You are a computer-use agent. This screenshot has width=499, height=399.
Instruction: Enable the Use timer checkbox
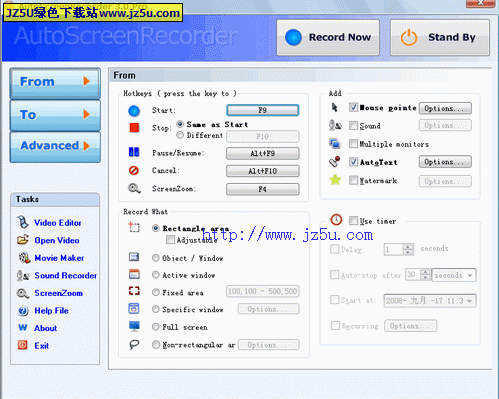coord(353,221)
